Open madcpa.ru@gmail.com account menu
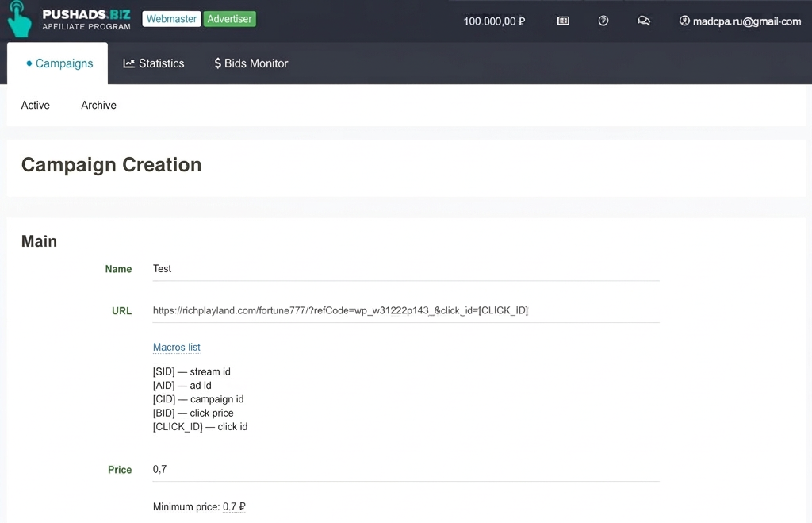Screen dimensions: 812x523 point(747,21)
